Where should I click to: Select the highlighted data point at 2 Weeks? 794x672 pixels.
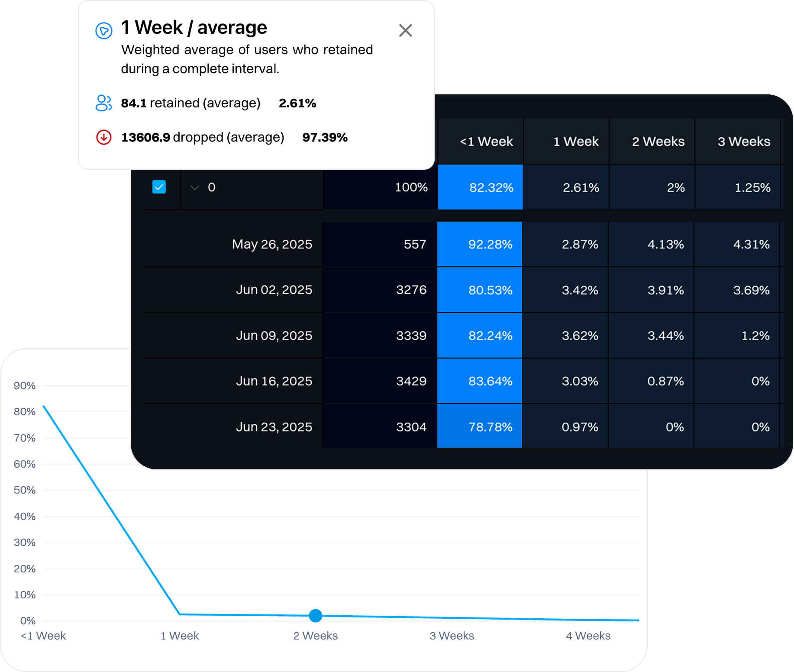click(x=316, y=616)
